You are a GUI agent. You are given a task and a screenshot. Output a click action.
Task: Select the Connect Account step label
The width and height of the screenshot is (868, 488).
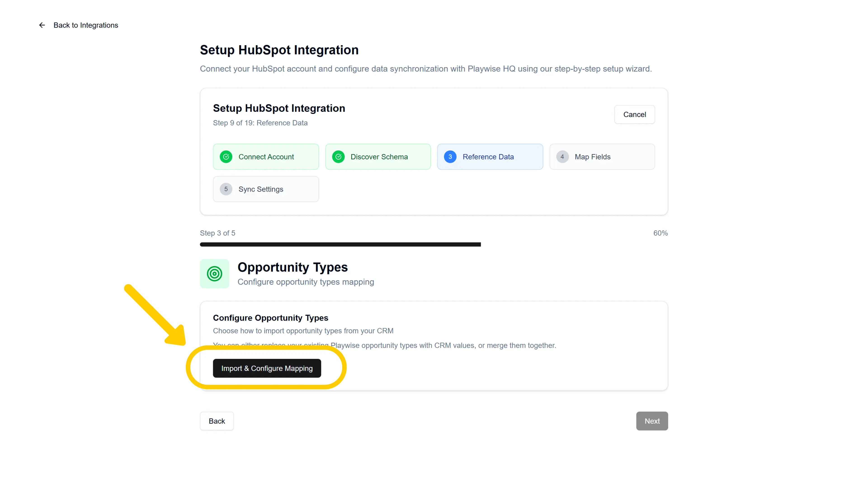coord(266,157)
